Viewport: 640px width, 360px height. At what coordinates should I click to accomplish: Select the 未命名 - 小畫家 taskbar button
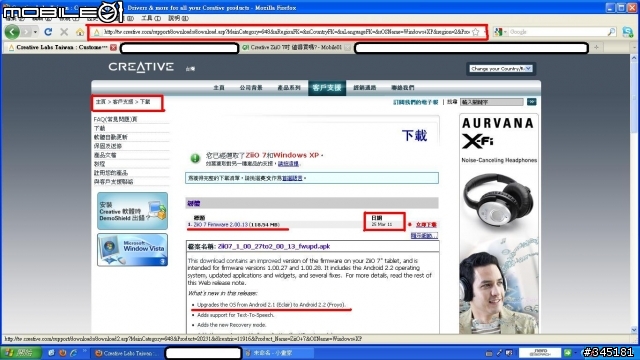278,353
